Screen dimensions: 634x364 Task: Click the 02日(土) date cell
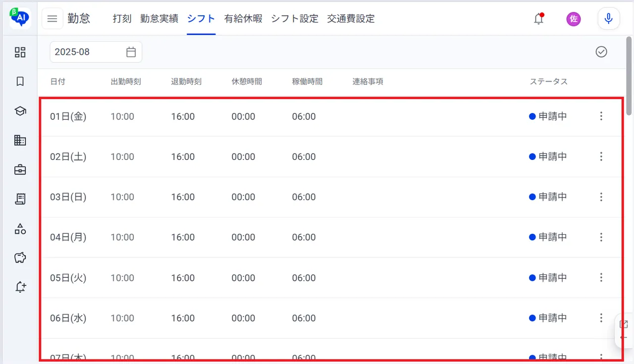pyautogui.click(x=68, y=157)
